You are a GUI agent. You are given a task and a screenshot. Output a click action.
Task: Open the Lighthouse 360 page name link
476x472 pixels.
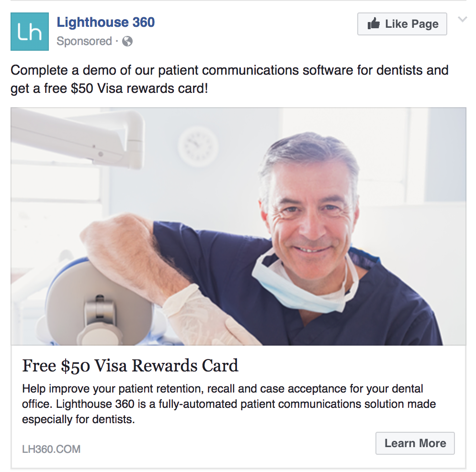tap(106, 22)
